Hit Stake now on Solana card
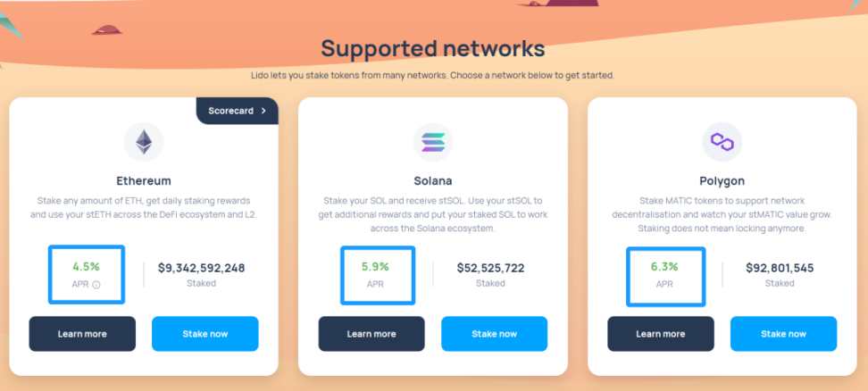 click(x=495, y=334)
